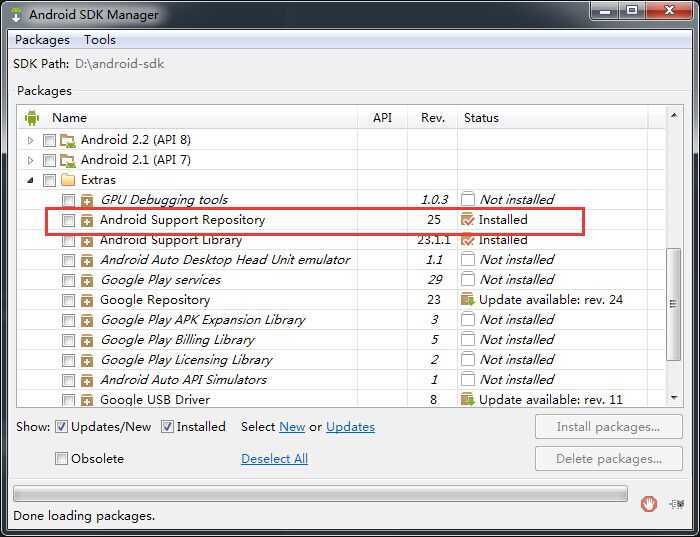Click the API column header

pyautogui.click(x=383, y=118)
